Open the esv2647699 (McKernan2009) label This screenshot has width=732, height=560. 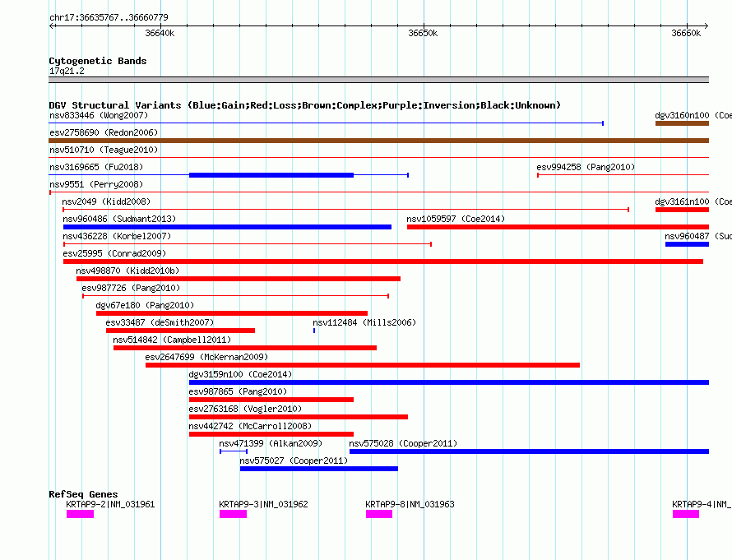206,357
